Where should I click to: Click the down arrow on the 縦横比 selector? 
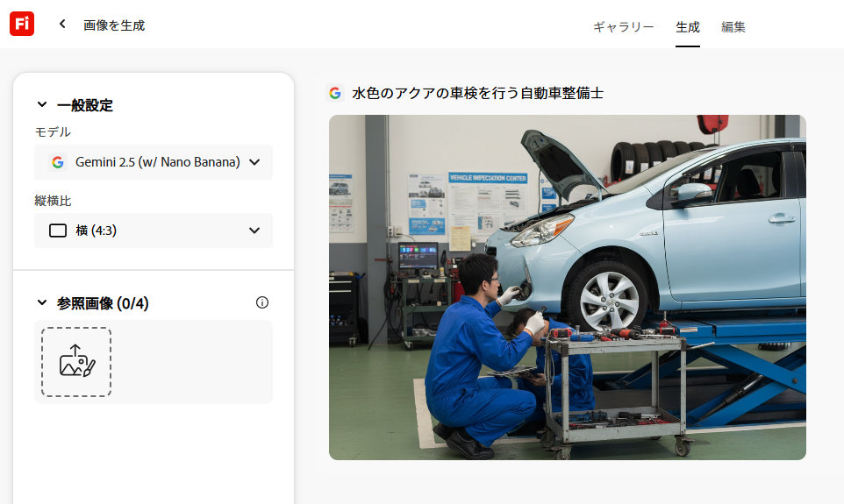254,231
